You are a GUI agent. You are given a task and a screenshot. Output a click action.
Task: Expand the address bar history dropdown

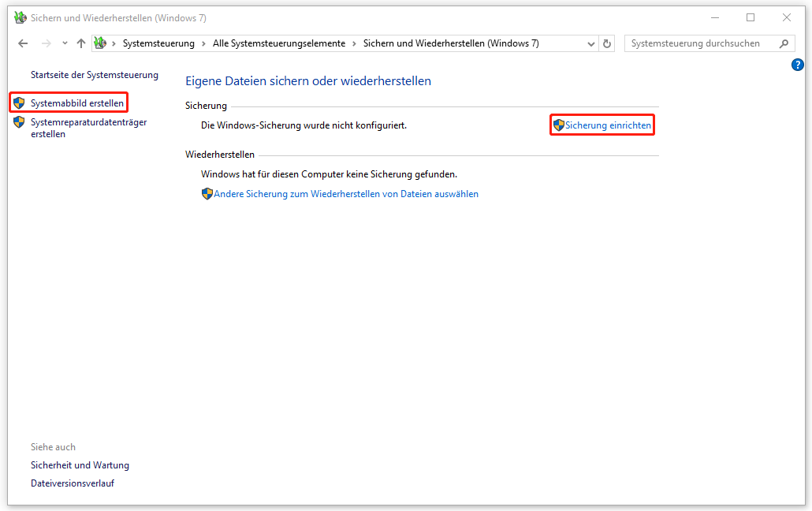[x=590, y=44]
